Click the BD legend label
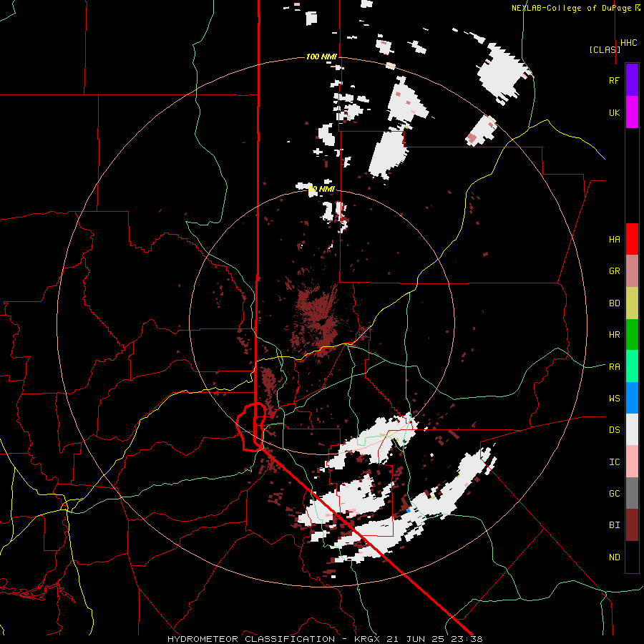644x644 pixels. coord(614,303)
